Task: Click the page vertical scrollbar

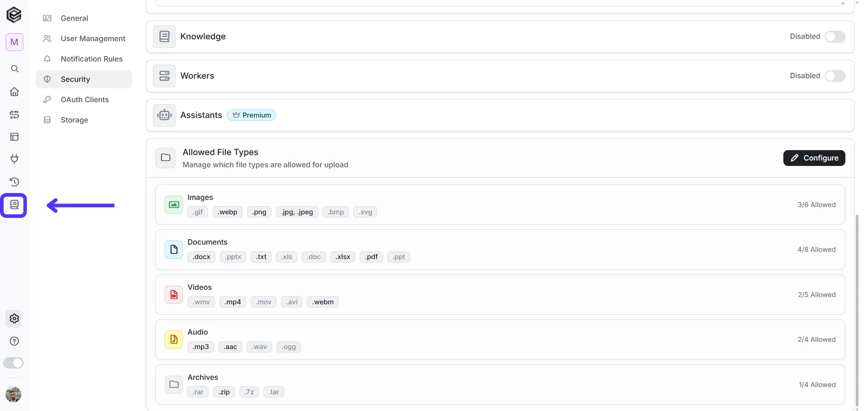Action: coord(857,311)
